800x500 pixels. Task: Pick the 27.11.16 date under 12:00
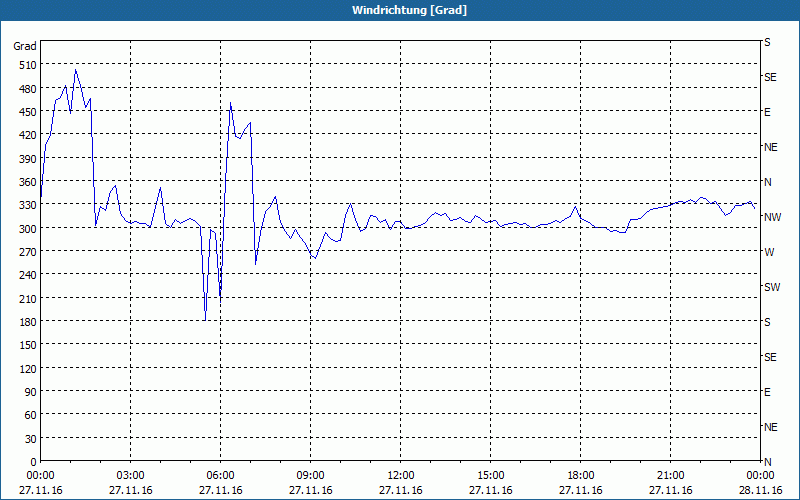tap(401, 490)
